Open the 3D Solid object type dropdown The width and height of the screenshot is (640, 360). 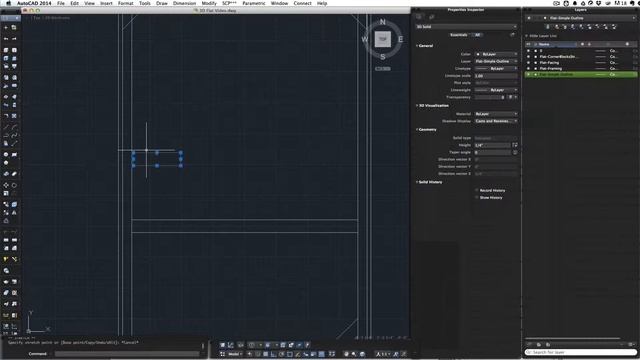tap(466, 27)
